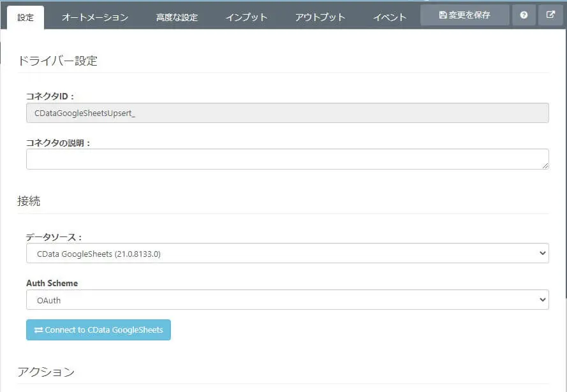This screenshot has height=392, width=567.
Task: Switch to the 設定 tab
Action: click(x=26, y=17)
